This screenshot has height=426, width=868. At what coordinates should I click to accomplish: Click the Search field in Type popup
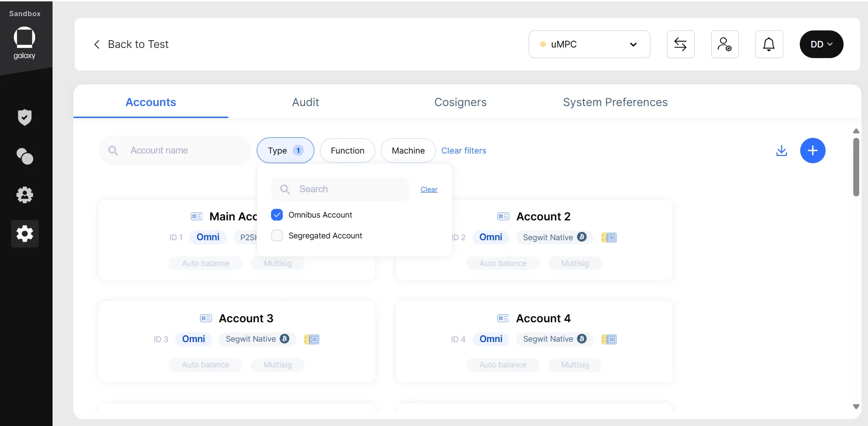[x=340, y=189]
